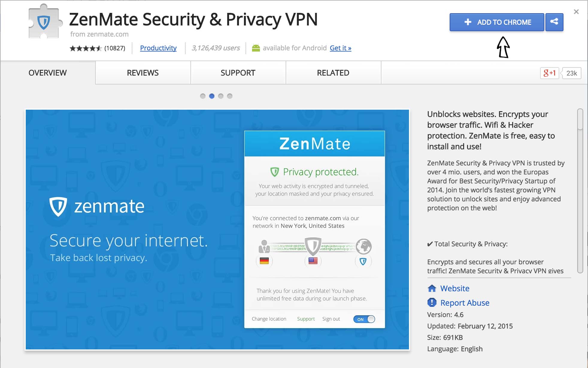The image size is (588, 368).
Task: Click the share icon button
Action: tap(554, 22)
